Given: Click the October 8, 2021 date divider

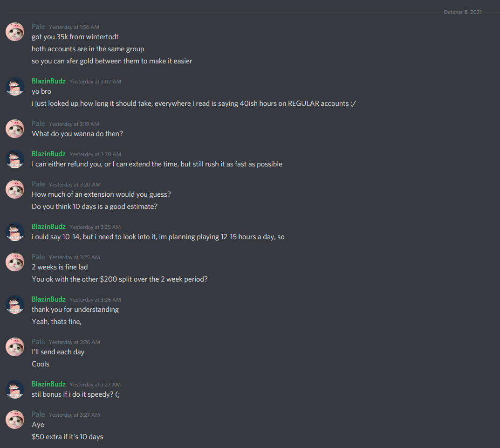Looking at the screenshot, I should tap(462, 12).
